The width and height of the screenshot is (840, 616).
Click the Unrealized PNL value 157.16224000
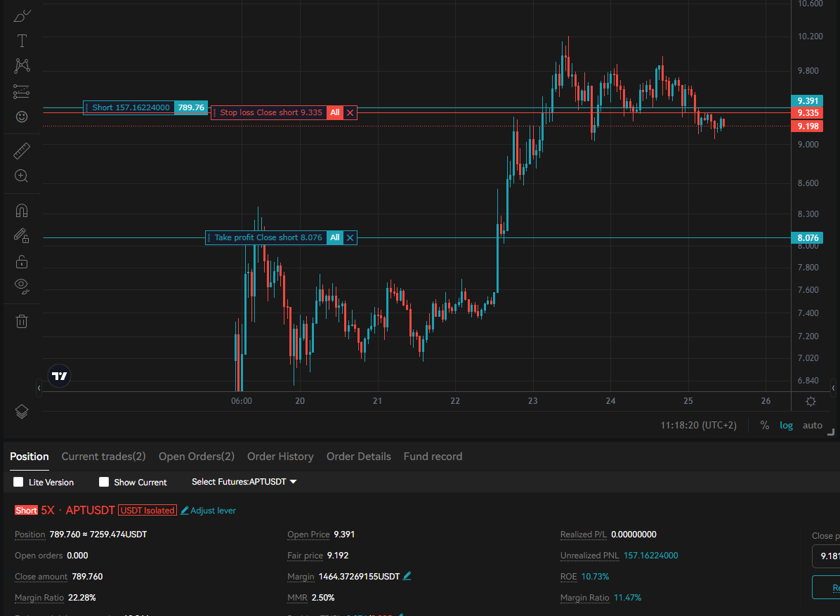651,556
